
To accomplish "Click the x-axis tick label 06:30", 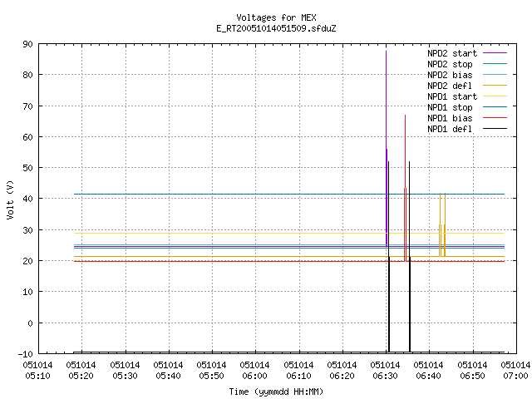I will click(x=385, y=376).
